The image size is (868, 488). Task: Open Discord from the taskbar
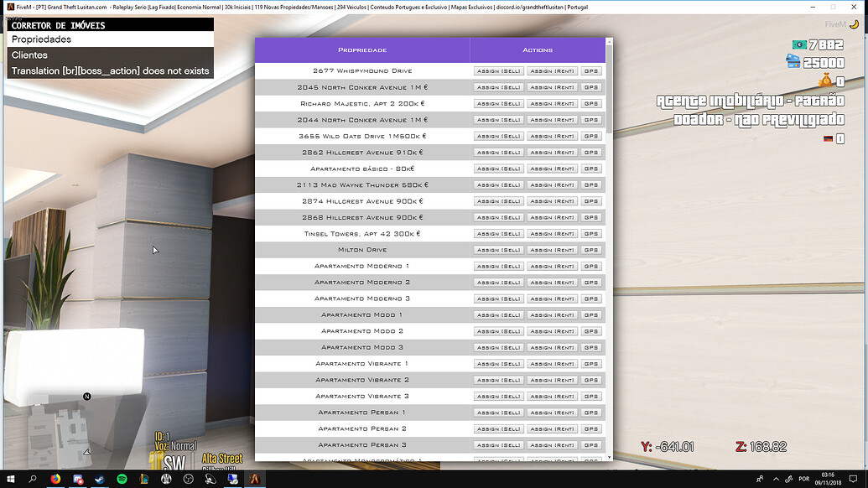(77, 479)
